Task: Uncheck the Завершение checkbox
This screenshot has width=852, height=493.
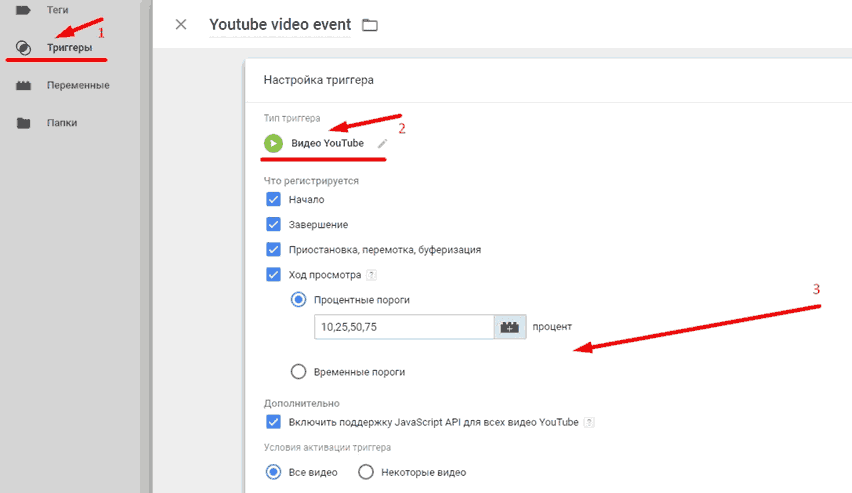Action: coord(273,224)
